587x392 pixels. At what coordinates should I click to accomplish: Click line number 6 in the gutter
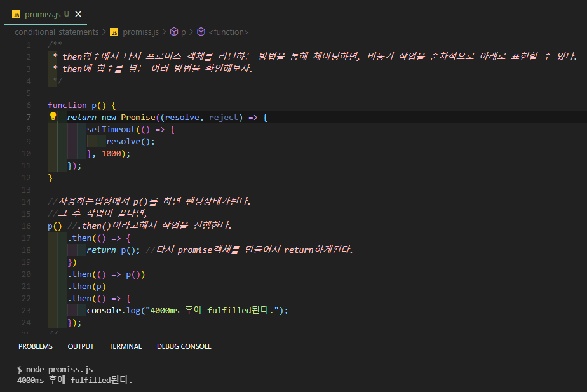point(29,105)
